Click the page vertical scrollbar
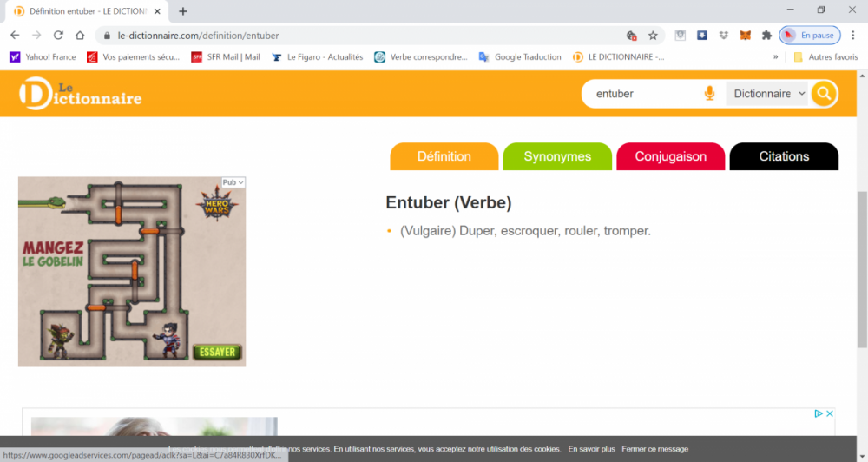Image resolution: width=868 pixels, height=462 pixels. pyautogui.click(x=861, y=261)
